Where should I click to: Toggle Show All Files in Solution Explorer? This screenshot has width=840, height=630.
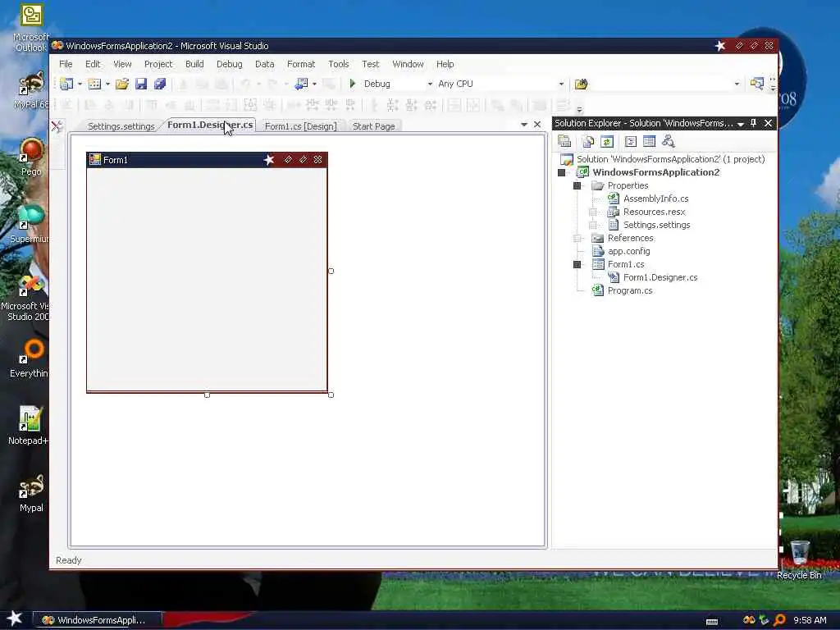tap(588, 141)
